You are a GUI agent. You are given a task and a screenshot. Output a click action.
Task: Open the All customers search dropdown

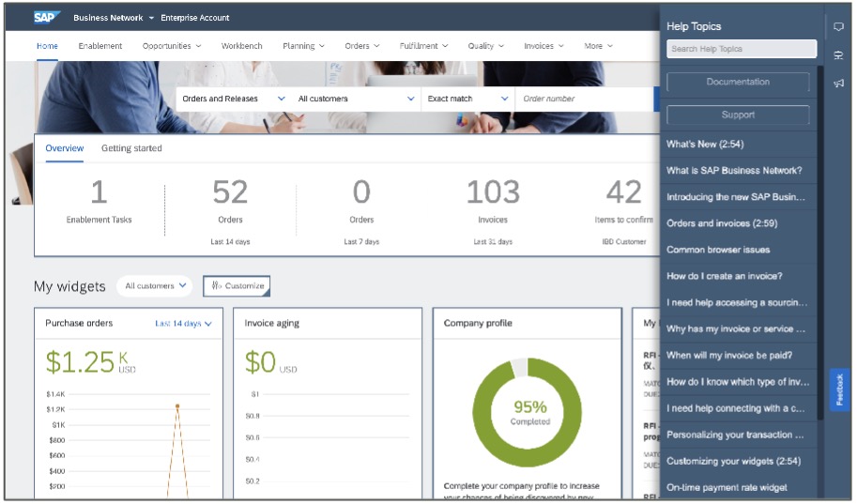coord(356,99)
